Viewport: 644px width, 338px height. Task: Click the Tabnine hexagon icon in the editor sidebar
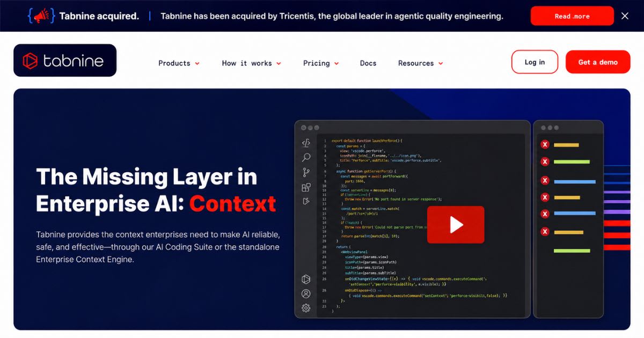[x=306, y=279]
